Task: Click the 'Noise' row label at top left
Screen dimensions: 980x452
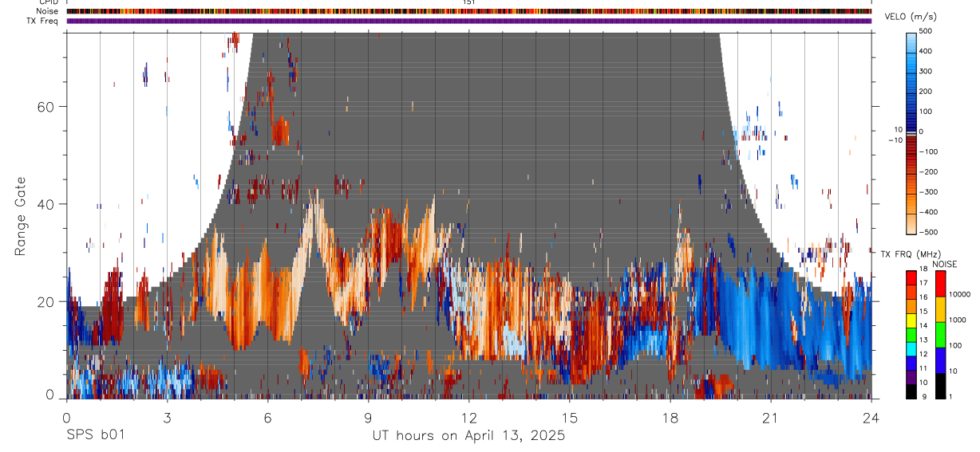Action: pos(46,11)
